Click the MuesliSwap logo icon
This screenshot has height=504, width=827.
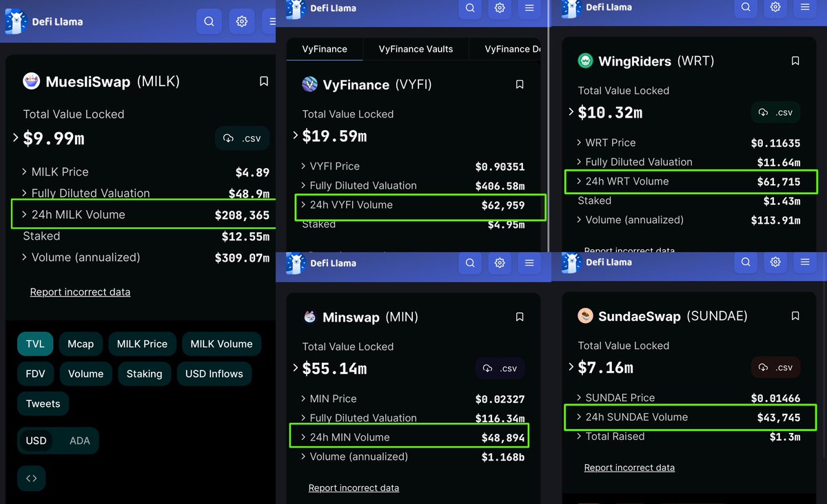pyautogui.click(x=31, y=81)
